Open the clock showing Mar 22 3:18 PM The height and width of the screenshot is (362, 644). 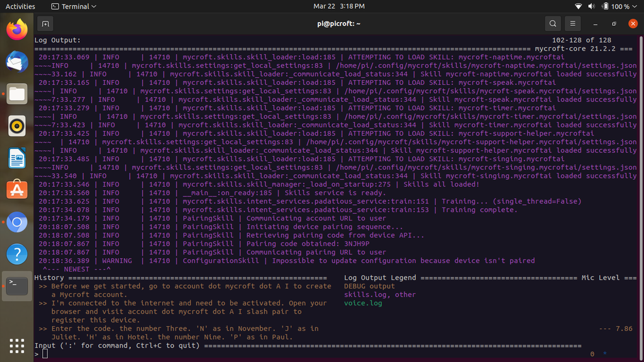click(339, 6)
